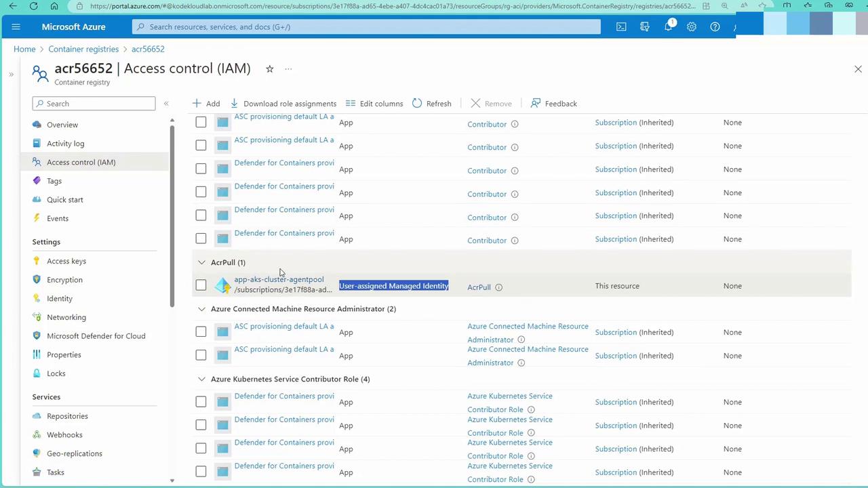Open the portal settings gear icon
868x488 pixels.
(691, 27)
